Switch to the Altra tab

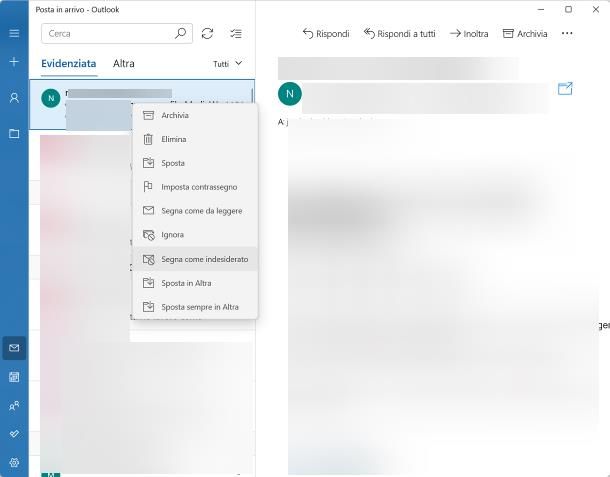click(x=124, y=63)
